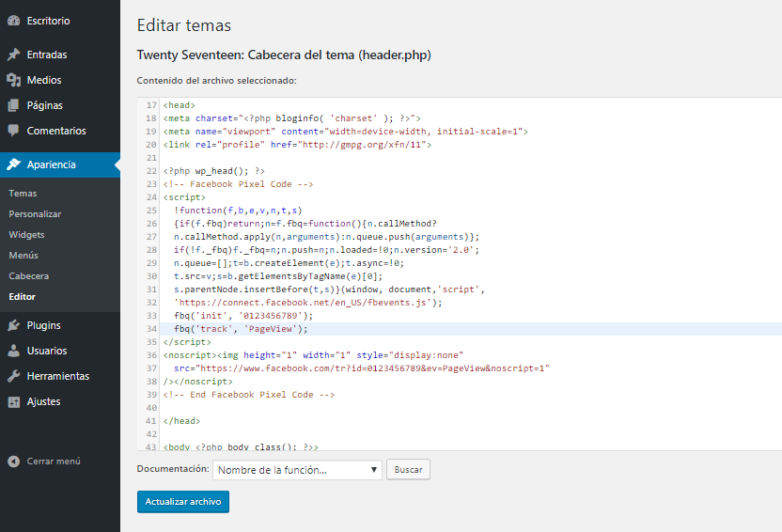Open the Nombre de la función dropdown
Screen dimensions: 782x532
(297, 470)
